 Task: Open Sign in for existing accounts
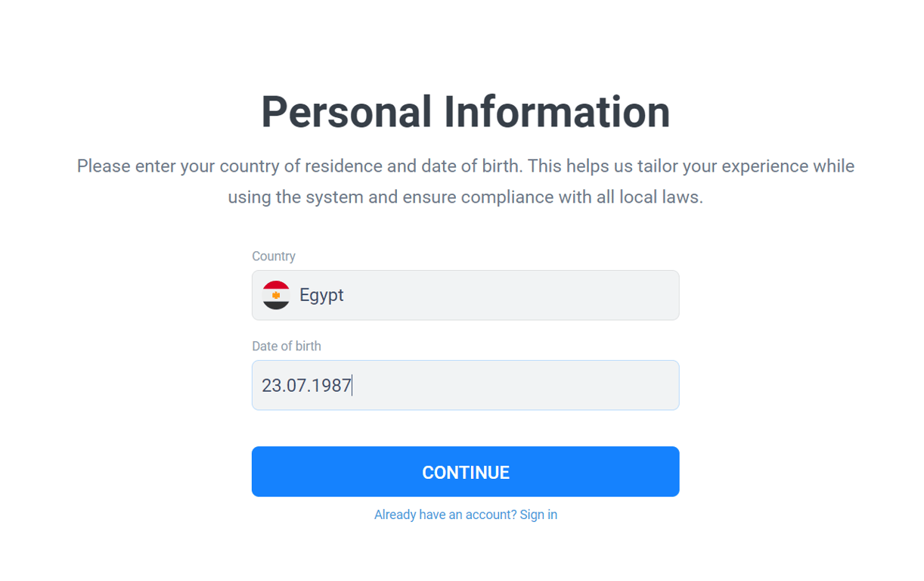tap(538, 514)
